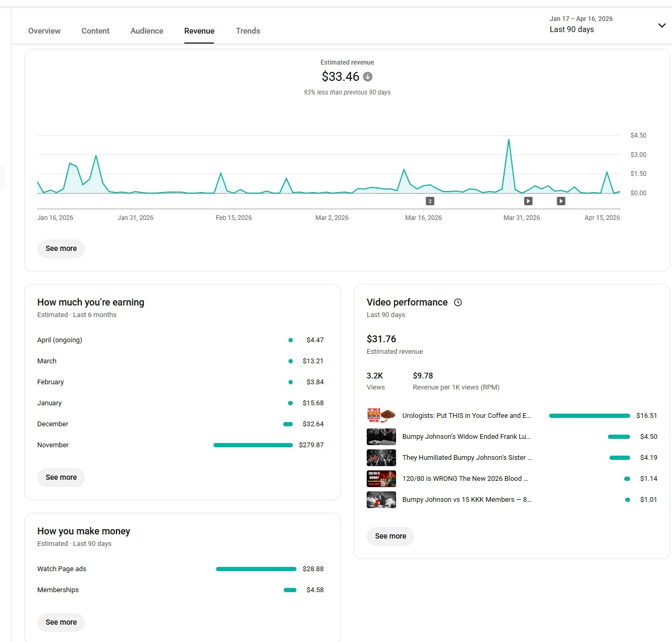Open the '2' published videos chart marker

(430, 201)
